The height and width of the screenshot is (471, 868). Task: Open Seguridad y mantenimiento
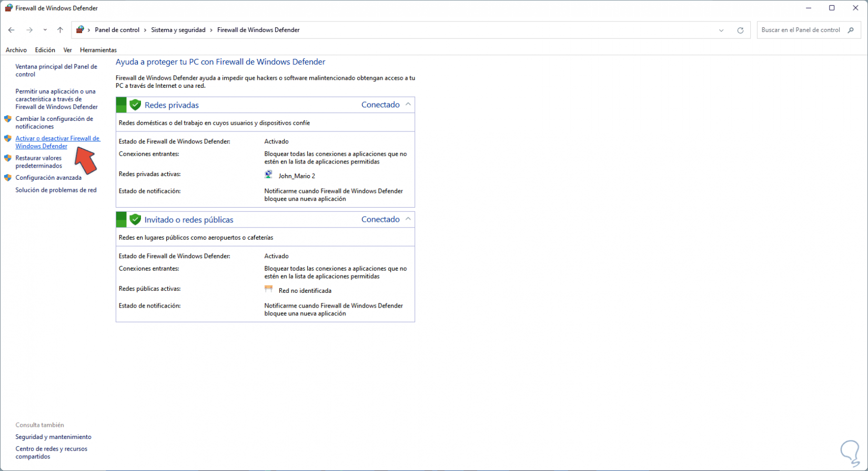pos(54,437)
